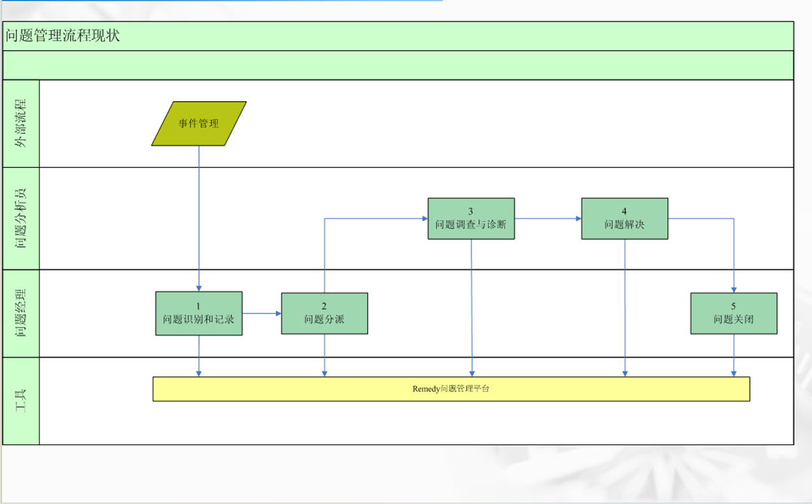Select the empty green band below the title
Screen dimensions: 812x504
click(x=398, y=66)
